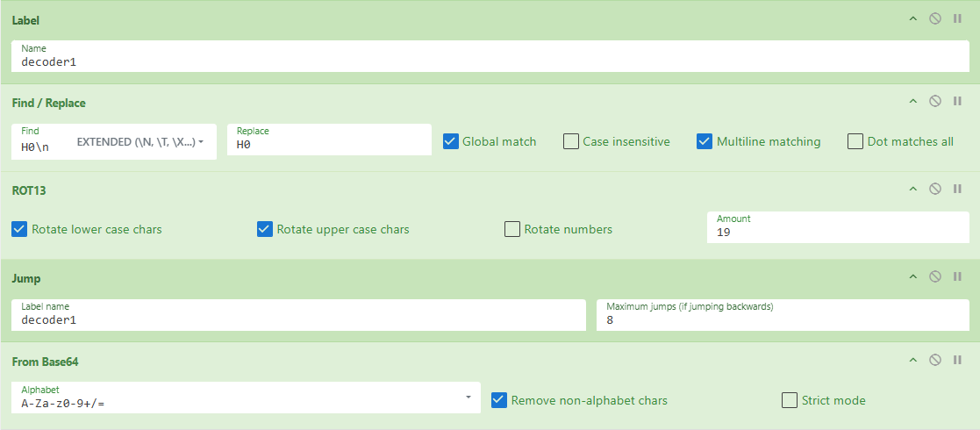Set breakpoint on Jump operation
The height and width of the screenshot is (430, 980).
(957, 277)
